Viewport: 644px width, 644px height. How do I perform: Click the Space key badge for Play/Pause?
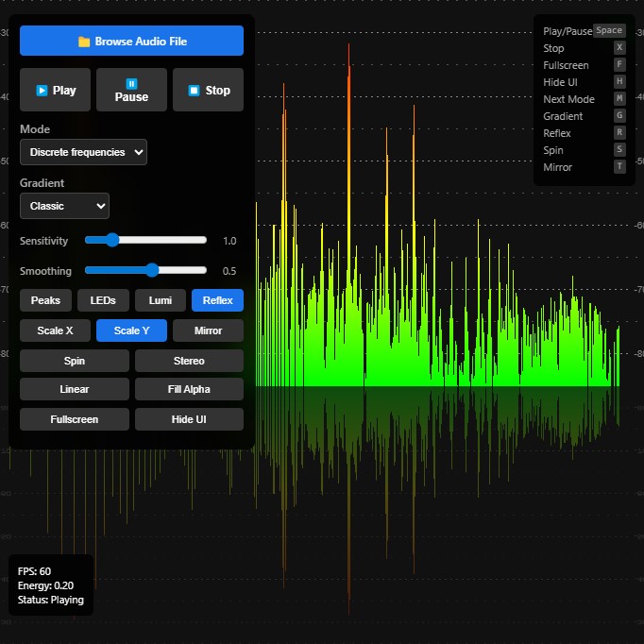pos(609,30)
